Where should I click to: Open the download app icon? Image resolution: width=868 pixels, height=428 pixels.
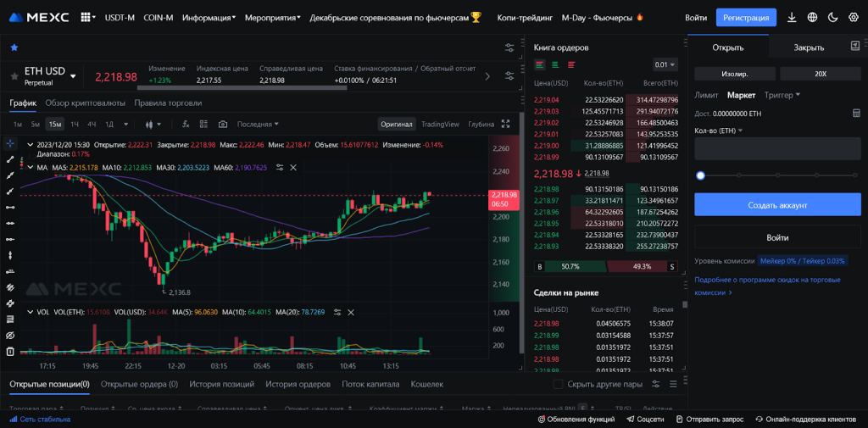[x=793, y=18]
